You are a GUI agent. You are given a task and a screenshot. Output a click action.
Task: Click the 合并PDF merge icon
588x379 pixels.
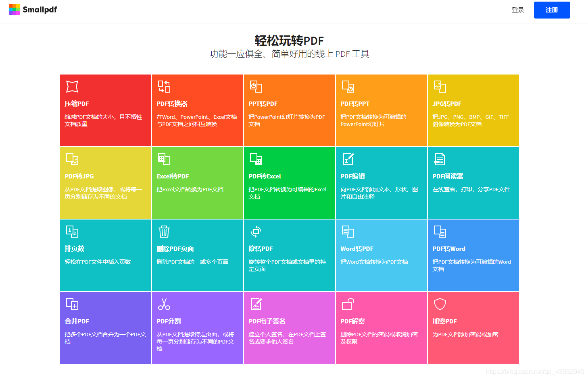click(72, 304)
